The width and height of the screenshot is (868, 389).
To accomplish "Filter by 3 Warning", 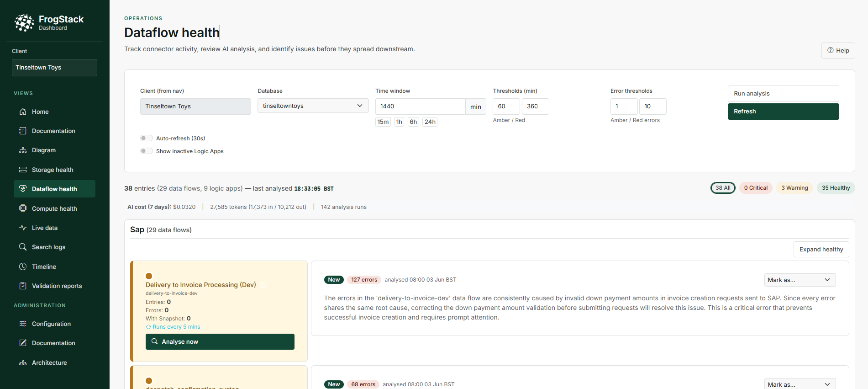I will [x=794, y=188].
